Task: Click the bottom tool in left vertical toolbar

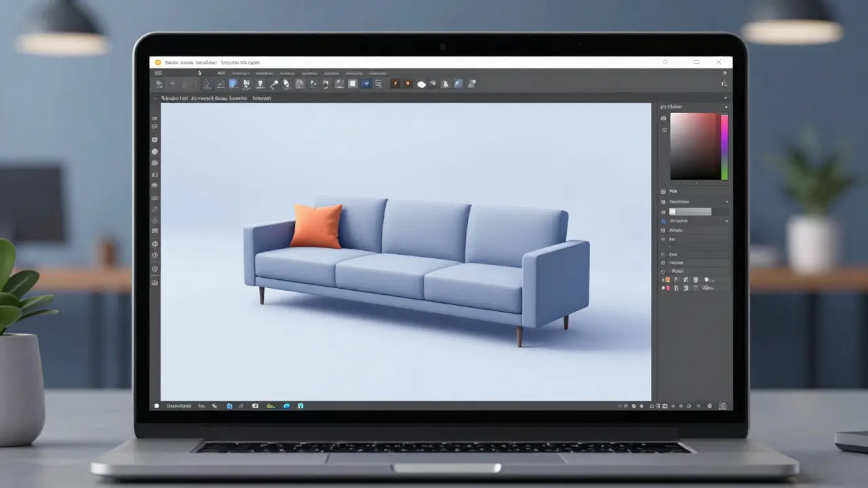Action: 155,282
